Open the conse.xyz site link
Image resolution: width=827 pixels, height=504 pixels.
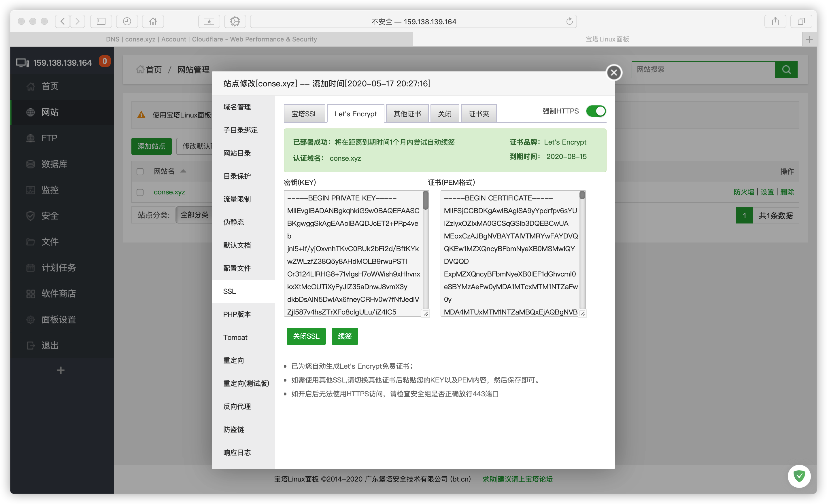click(x=169, y=192)
